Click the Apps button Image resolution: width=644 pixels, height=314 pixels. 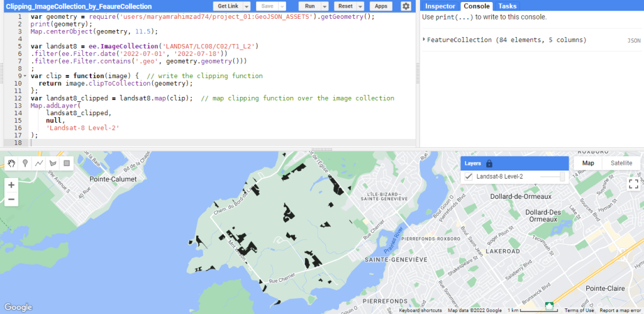point(380,6)
